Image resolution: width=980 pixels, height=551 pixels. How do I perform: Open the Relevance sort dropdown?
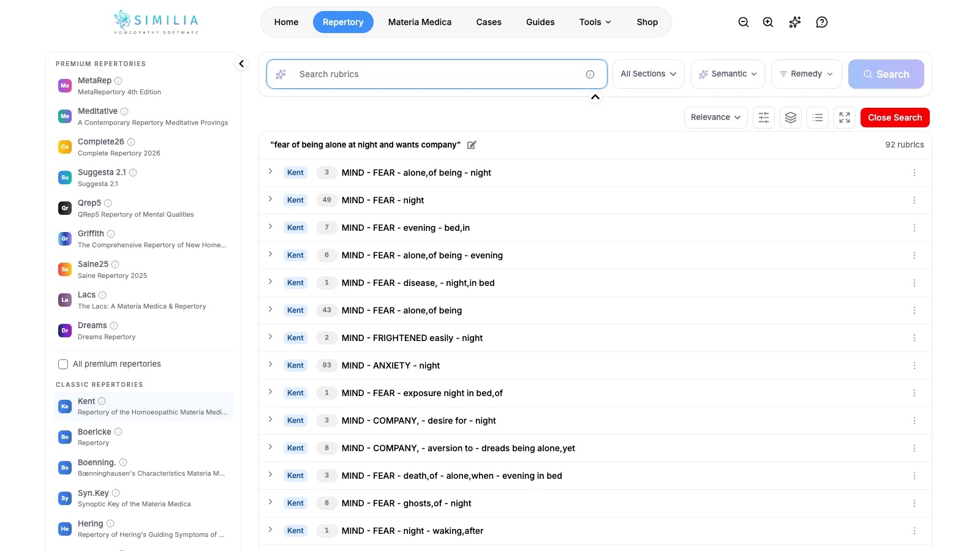[x=715, y=118]
